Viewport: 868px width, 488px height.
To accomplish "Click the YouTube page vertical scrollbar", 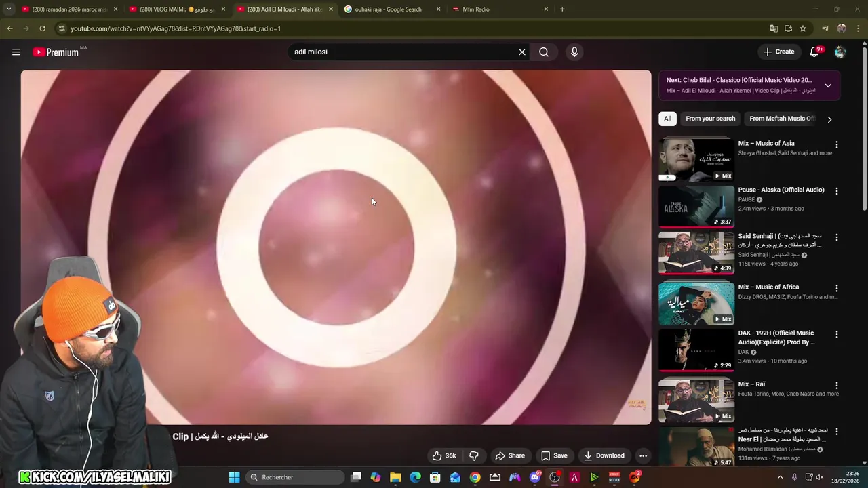I will click(864, 129).
